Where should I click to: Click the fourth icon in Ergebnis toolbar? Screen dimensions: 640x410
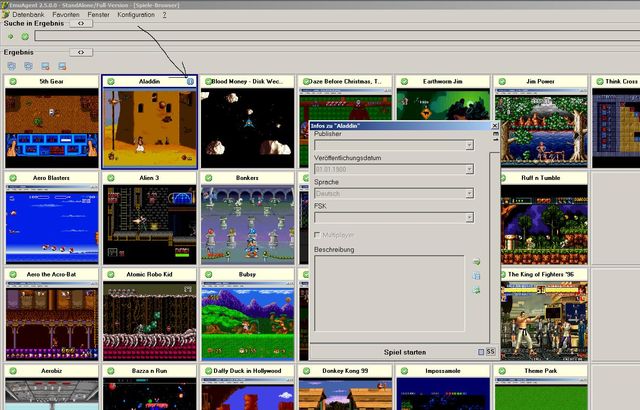(x=62, y=66)
